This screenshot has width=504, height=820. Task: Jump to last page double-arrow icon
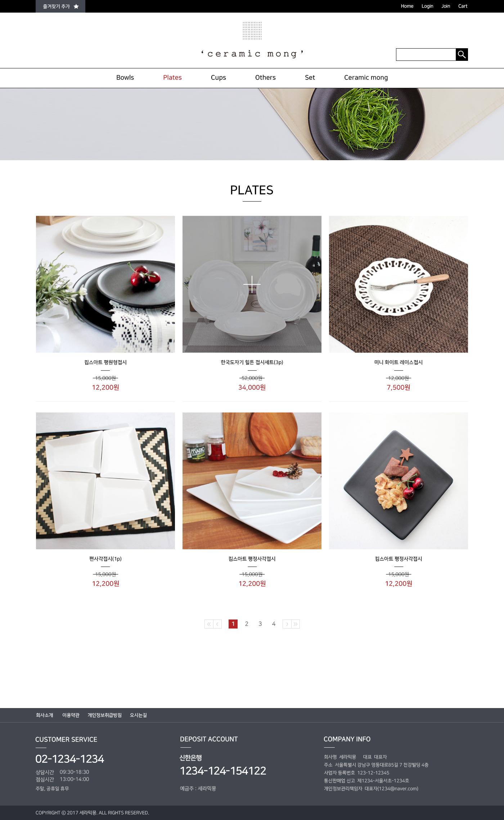[x=296, y=624]
